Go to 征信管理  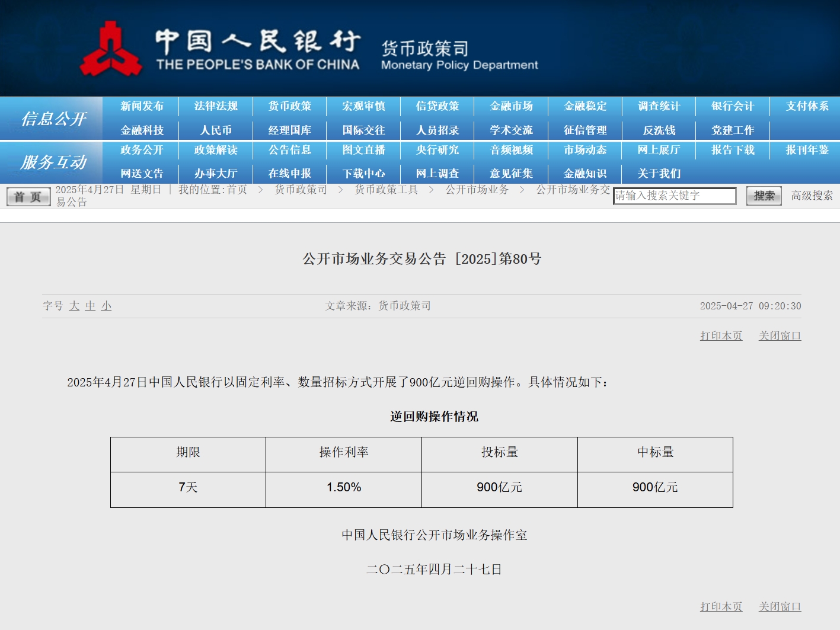click(585, 130)
